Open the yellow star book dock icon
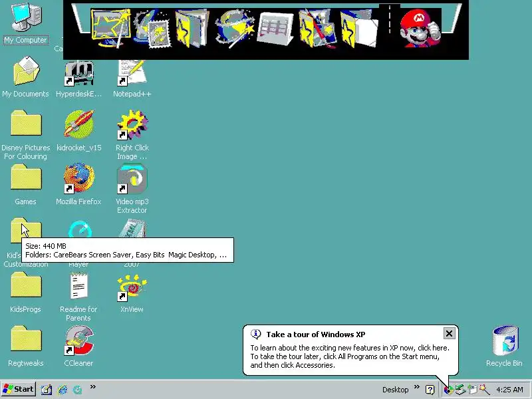Screen dimensions: 532x399 [192, 29]
